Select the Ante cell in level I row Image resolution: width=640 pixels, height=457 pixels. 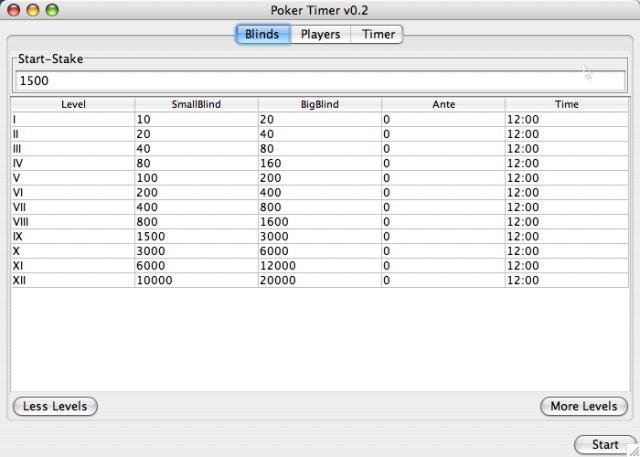(x=443, y=120)
